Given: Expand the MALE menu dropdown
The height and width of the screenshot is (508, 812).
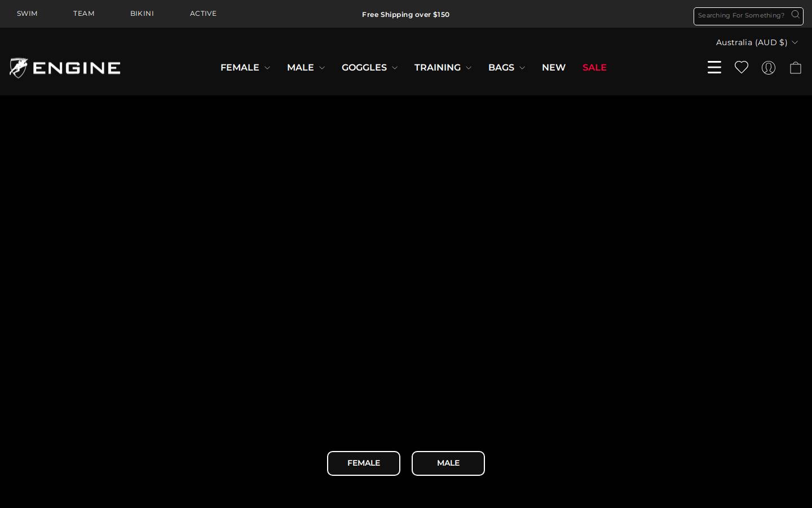Looking at the screenshot, I should (306, 67).
